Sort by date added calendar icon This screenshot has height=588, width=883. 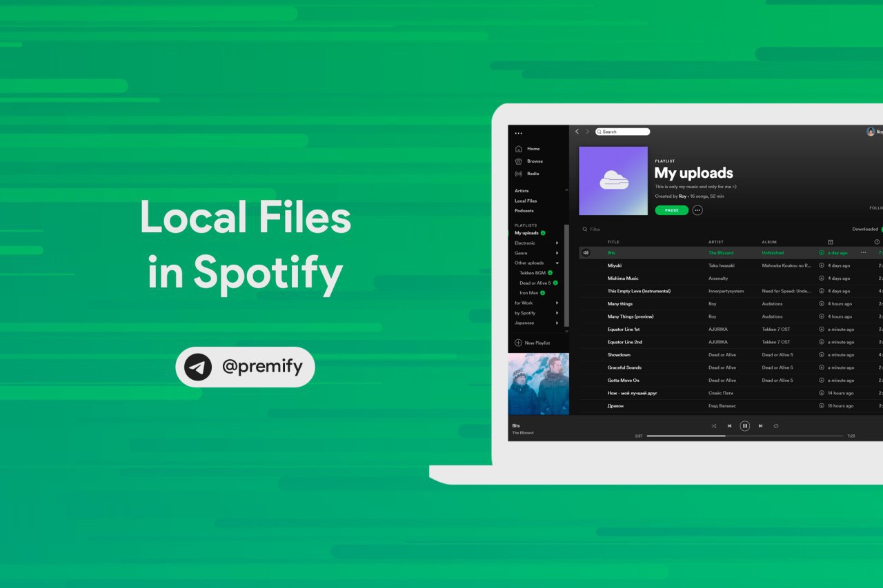[831, 242]
